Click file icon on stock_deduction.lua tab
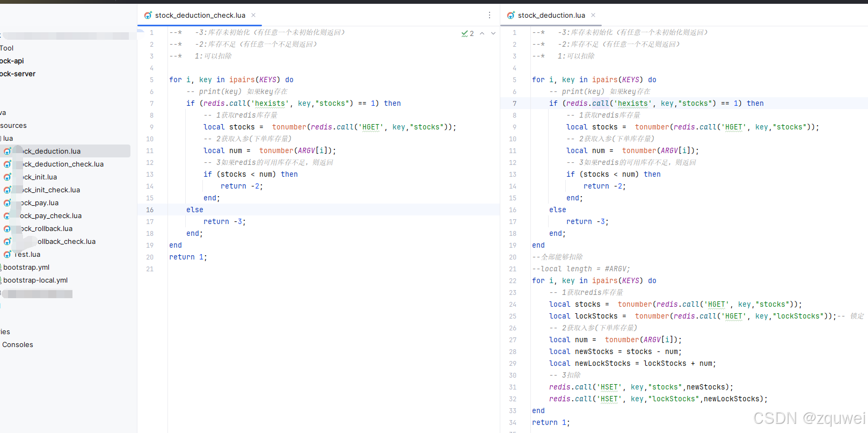The width and height of the screenshot is (868, 433). click(511, 16)
